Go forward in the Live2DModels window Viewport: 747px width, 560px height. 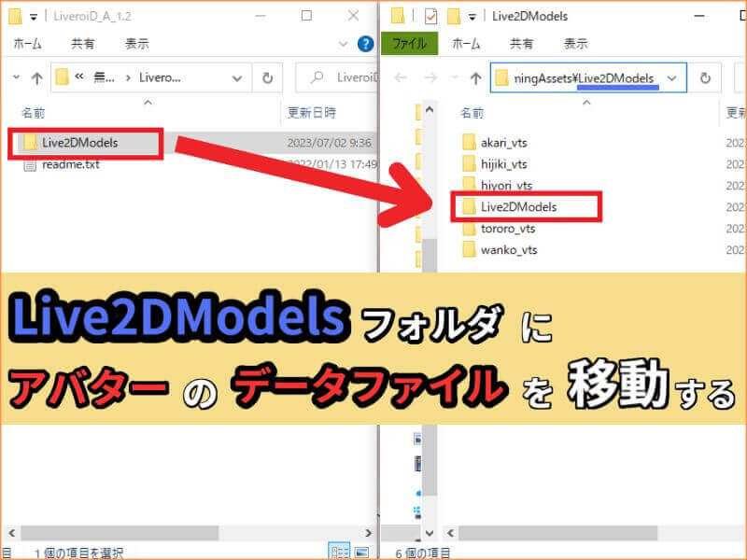(x=430, y=77)
